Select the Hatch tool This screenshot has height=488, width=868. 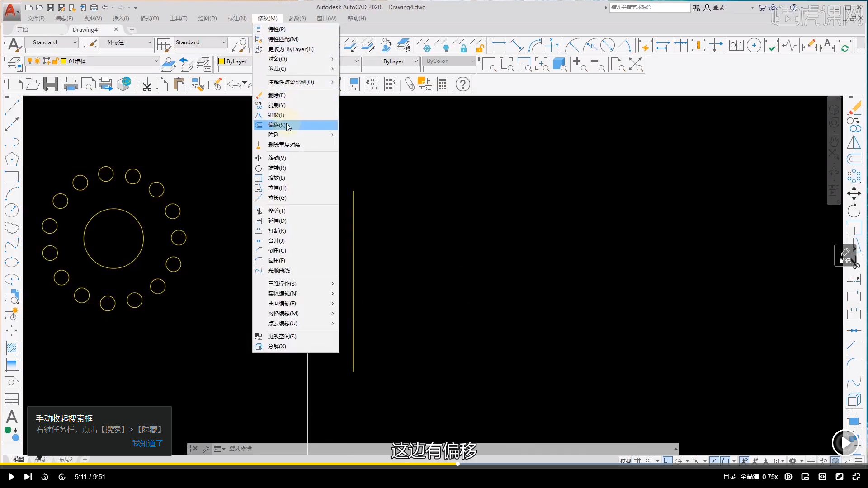pyautogui.click(x=12, y=348)
